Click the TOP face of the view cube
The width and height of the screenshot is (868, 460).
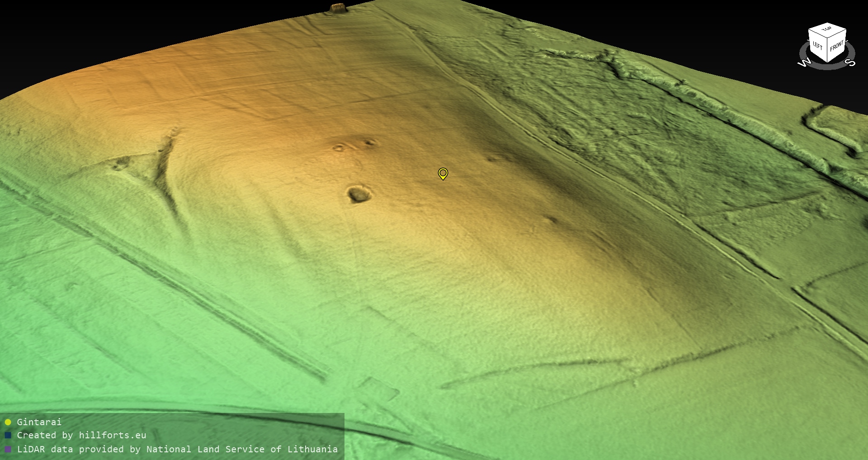click(x=827, y=29)
